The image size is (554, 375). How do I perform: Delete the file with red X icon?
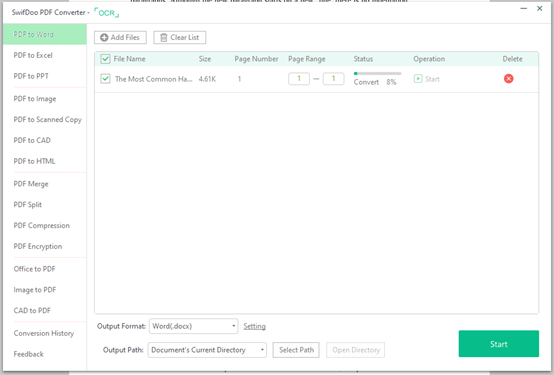pyautogui.click(x=508, y=78)
